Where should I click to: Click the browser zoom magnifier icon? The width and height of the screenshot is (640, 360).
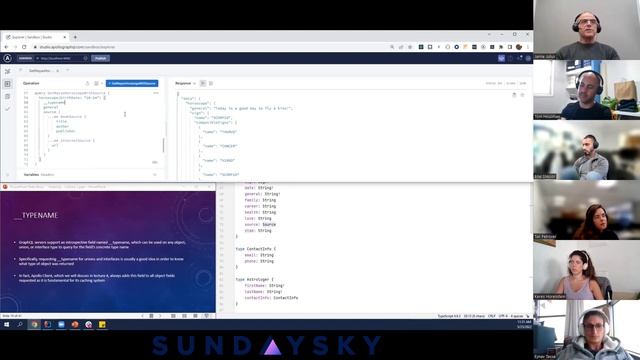tap(392, 47)
